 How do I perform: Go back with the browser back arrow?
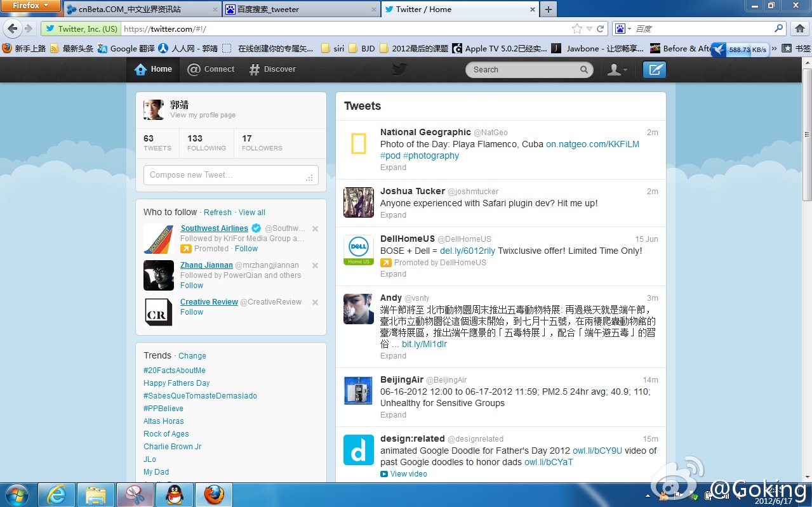coord(12,29)
